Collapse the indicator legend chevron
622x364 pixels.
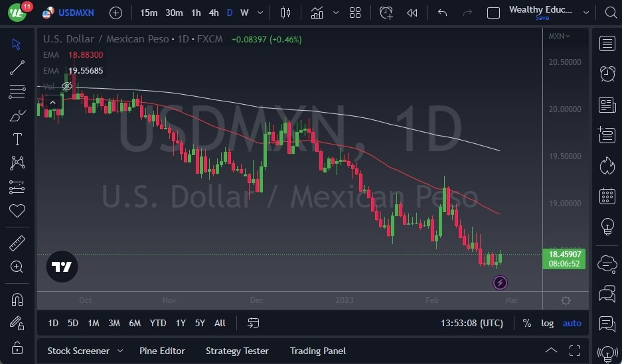coord(52,103)
